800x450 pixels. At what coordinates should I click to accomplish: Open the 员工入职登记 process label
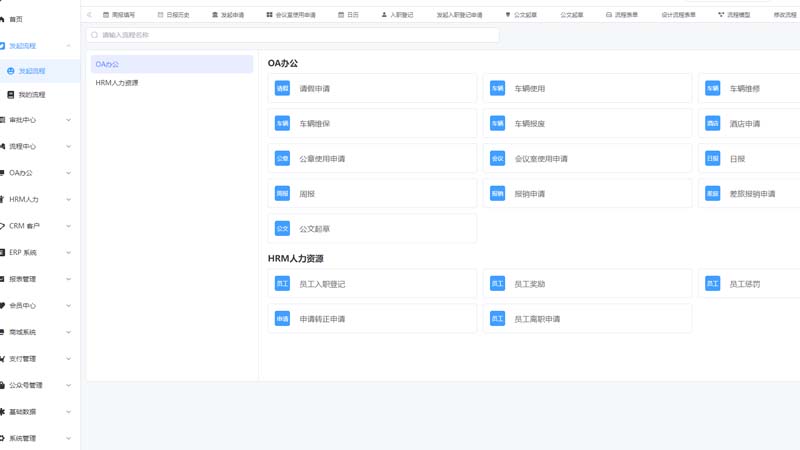point(322,284)
